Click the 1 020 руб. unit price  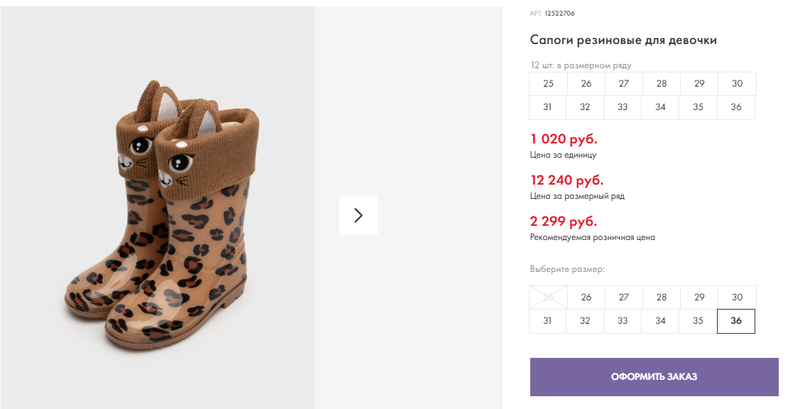click(564, 139)
